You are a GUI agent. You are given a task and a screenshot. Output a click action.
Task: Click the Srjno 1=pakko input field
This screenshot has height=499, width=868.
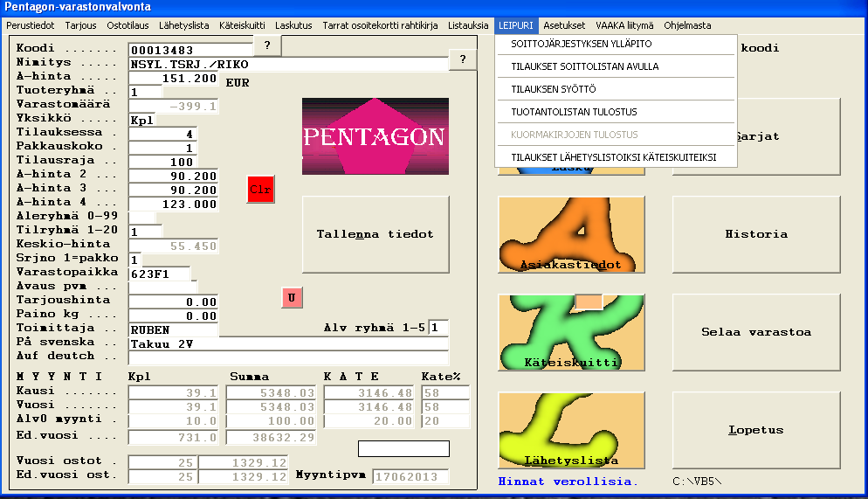pyautogui.click(x=135, y=260)
